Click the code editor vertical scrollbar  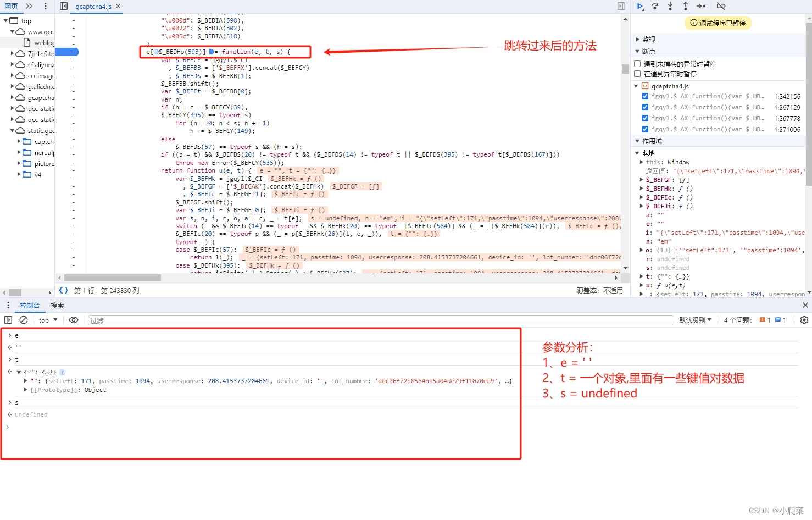625,69
